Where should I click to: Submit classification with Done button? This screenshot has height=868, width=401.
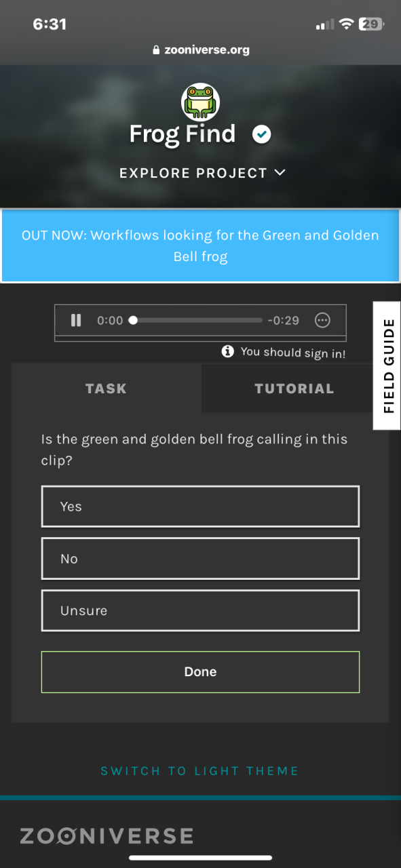pos(200,672)
